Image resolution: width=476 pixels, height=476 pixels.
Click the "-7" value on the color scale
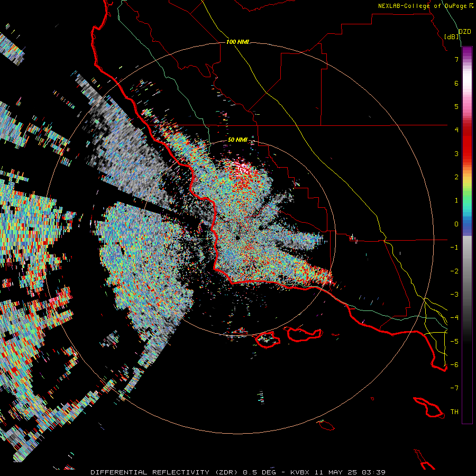point(454,388)
